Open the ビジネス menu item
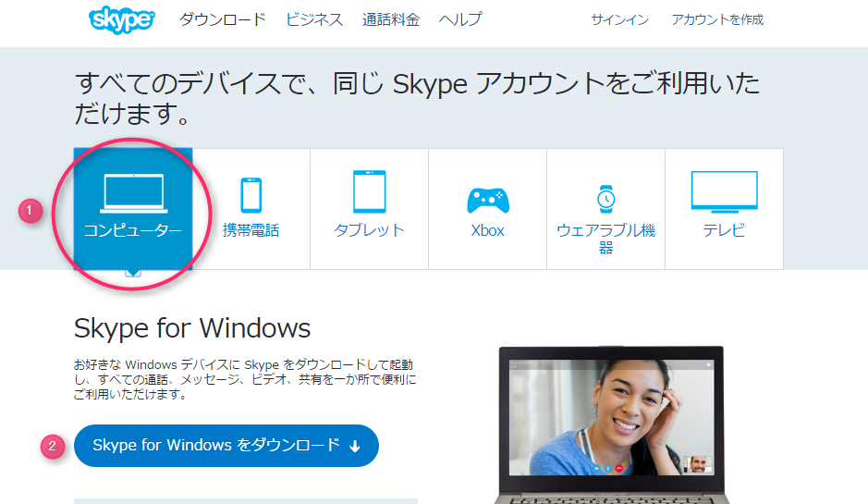 coord(314,19)
